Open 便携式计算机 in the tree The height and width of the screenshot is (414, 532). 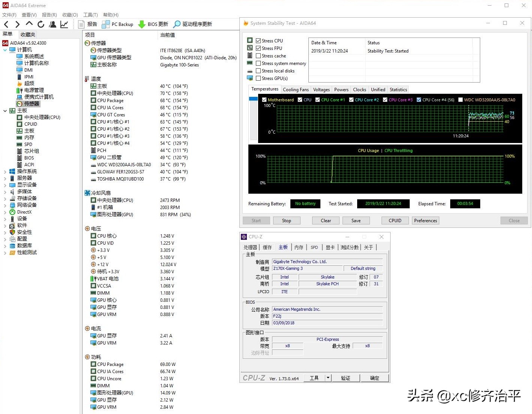tap(39, 97)
